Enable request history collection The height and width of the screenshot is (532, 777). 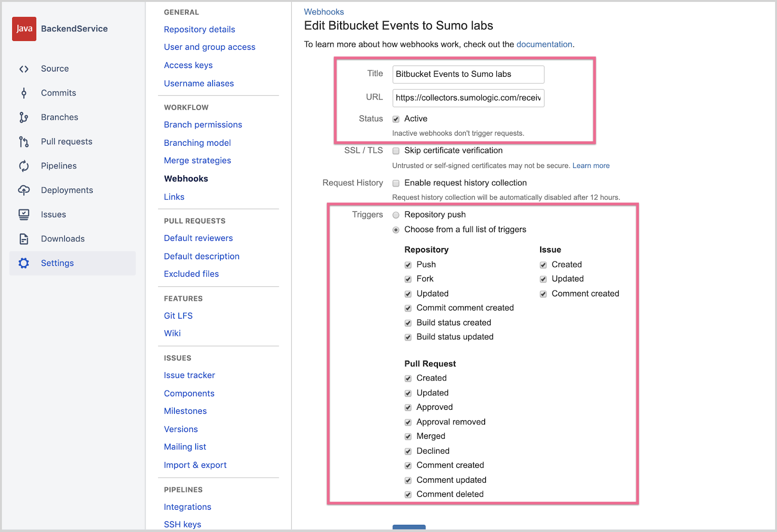point(396,183)
